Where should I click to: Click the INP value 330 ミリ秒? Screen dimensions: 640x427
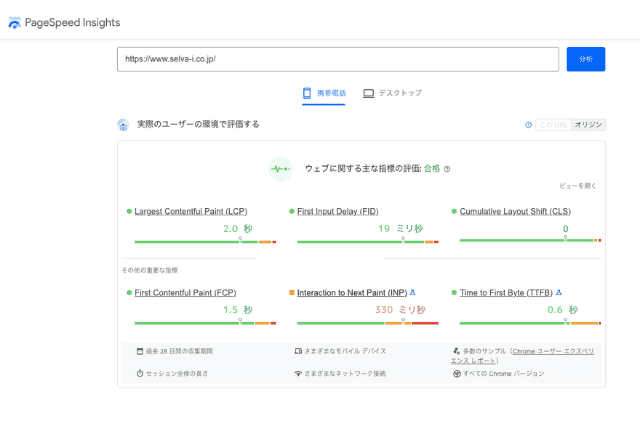click(x=400, y=310)
